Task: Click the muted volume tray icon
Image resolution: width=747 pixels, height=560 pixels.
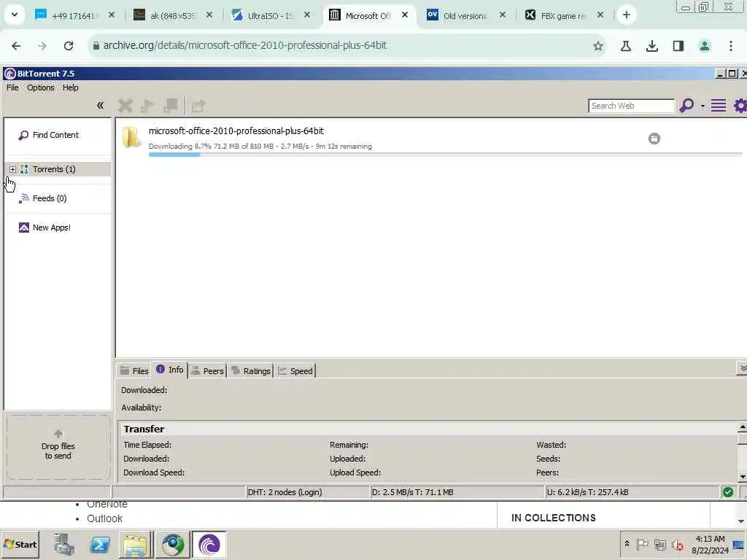Action: pyautogui.click(x=677, y=544)
